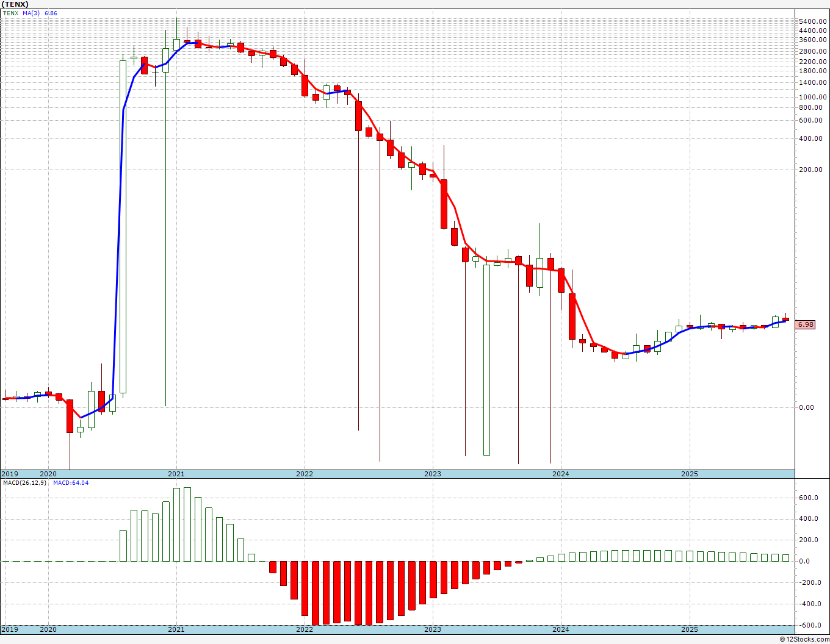Screen dimensions: 830x644
Task: Click the 600.0 MACD axis label
Action: 808,498
